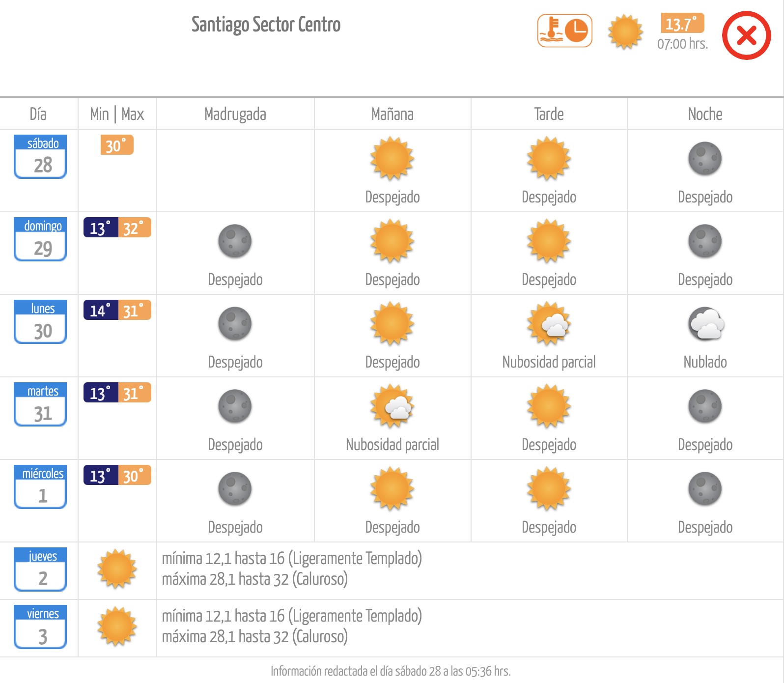Open the miércoles 1 calendar day

(40, 487)
